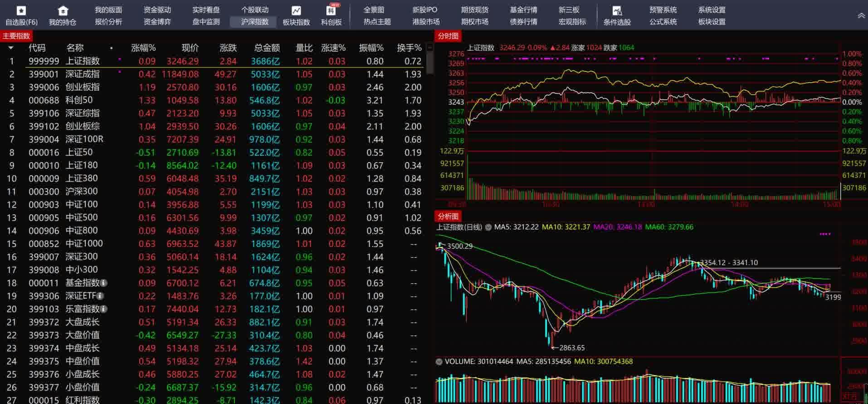The width and height of the screenshot is (868, 404).
Task: Collapse the top toolbar with double chevron
Action: (x=861, y=16)
